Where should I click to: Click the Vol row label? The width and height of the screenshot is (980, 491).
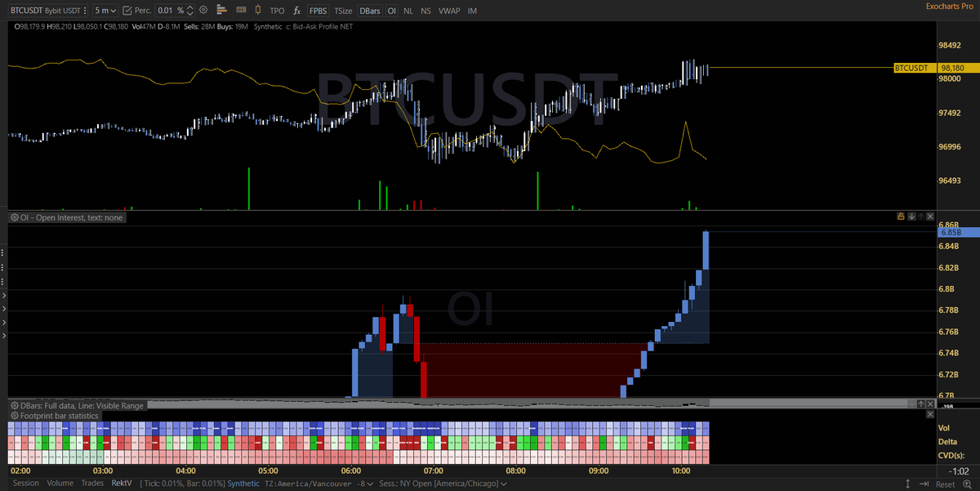pyautogui.click(x=944, y=428)
